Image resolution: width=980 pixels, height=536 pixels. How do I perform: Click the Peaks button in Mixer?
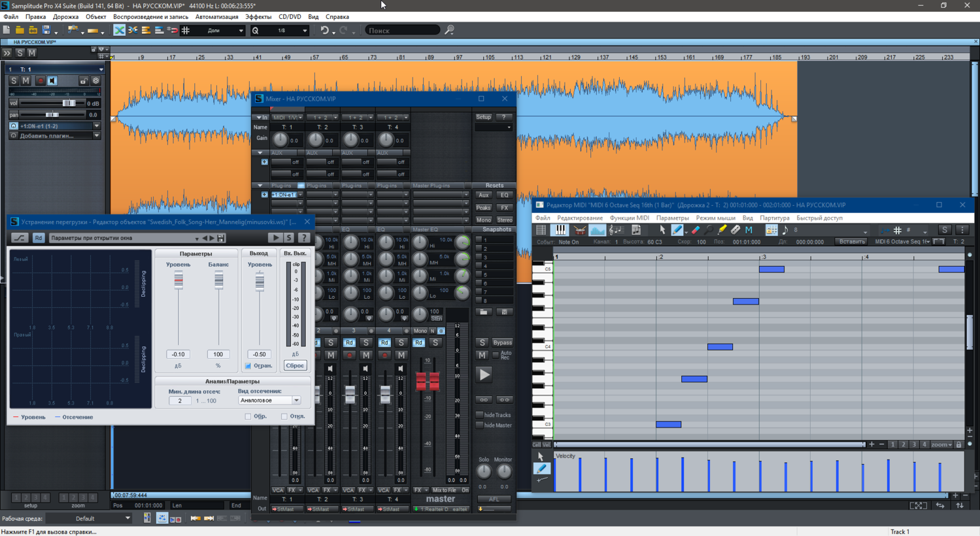[x=483, y=208]
